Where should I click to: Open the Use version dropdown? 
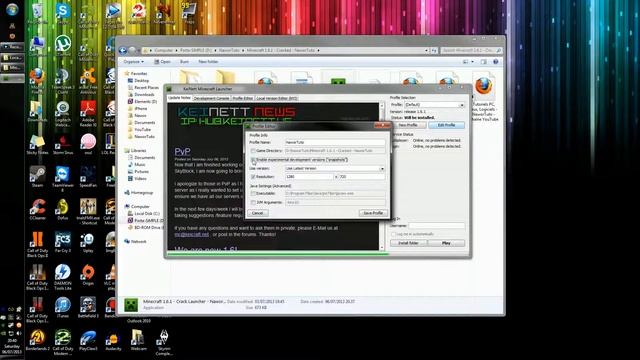click(x=382, y=169)
